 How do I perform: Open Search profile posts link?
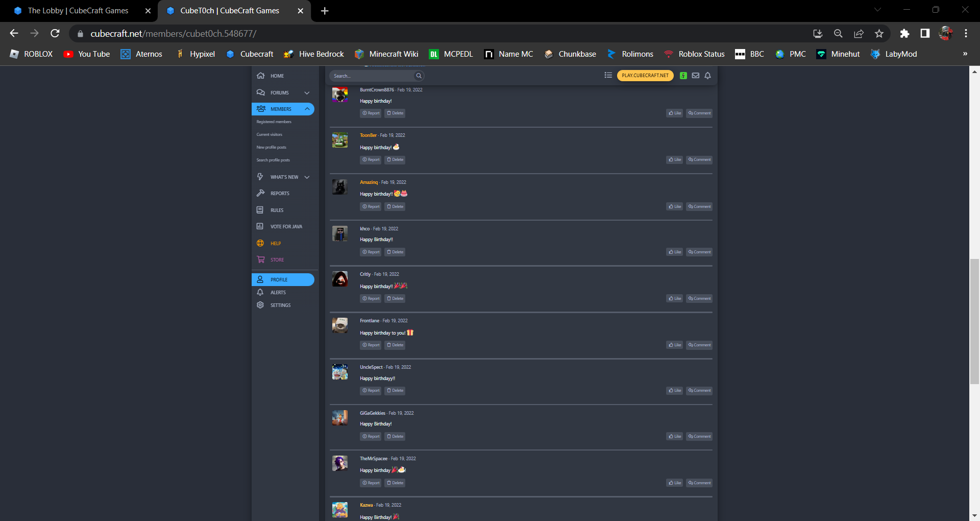click(273, 160)
